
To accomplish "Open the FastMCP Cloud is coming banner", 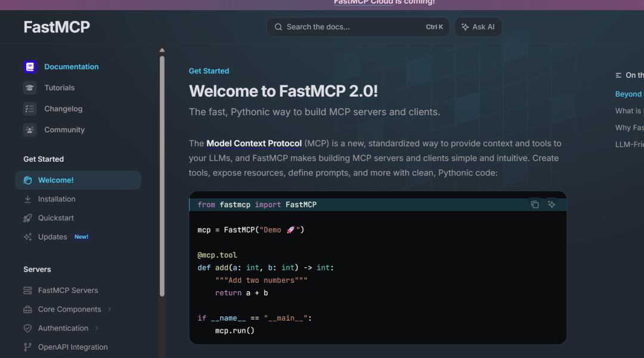I will 384,2.
